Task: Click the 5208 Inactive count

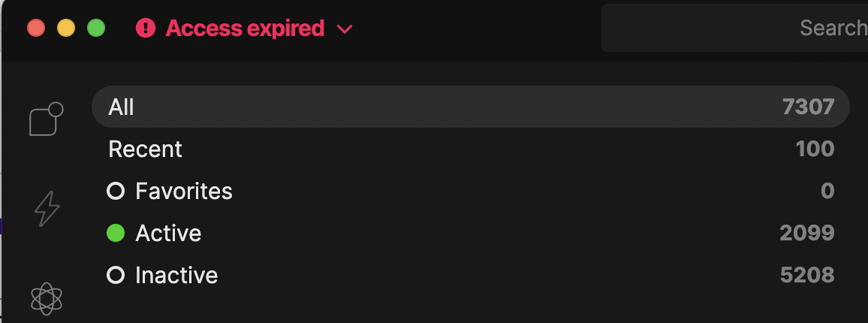Action: (x=807, y=276)
